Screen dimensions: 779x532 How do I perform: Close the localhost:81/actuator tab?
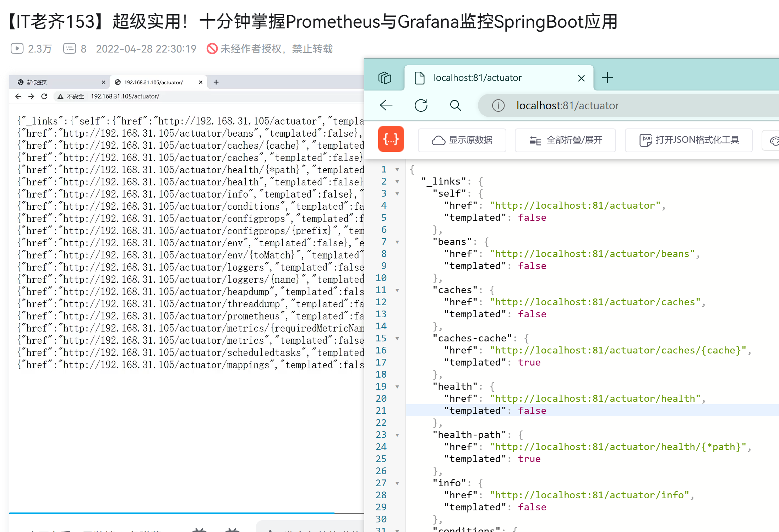pyautogui.click(x=581, y=78)
